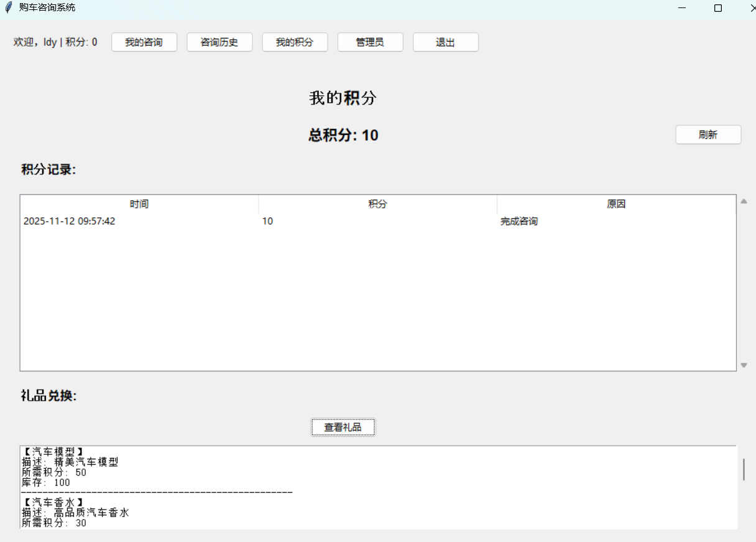This screenshot has width=756, height=542.
Task: Click the 描述: 精美汽车模型 line
Action: click(x=70, y=462)
